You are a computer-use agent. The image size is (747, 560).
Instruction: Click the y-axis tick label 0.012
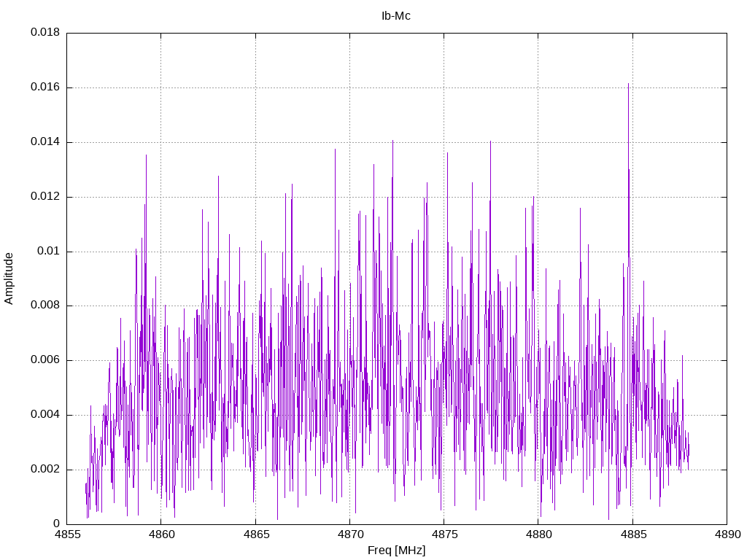tap(45, 196)
